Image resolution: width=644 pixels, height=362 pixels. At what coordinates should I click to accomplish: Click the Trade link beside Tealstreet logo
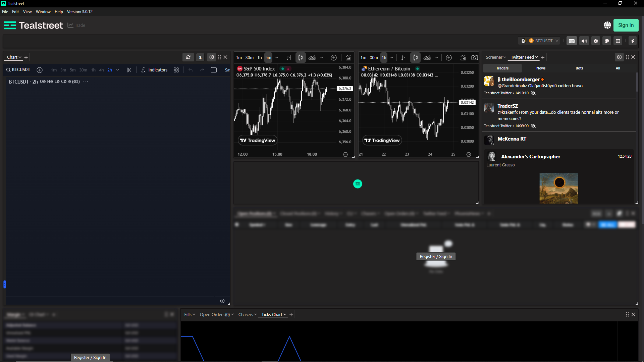pos(76,25)
